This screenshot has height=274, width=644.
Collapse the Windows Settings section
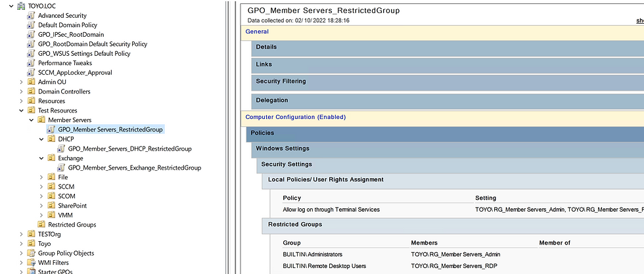pos(448,150)
